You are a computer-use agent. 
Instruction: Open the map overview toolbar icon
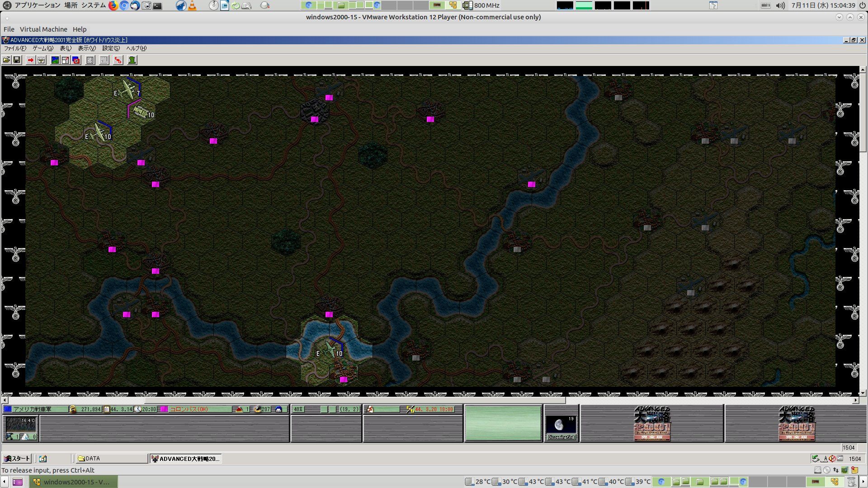55,60
